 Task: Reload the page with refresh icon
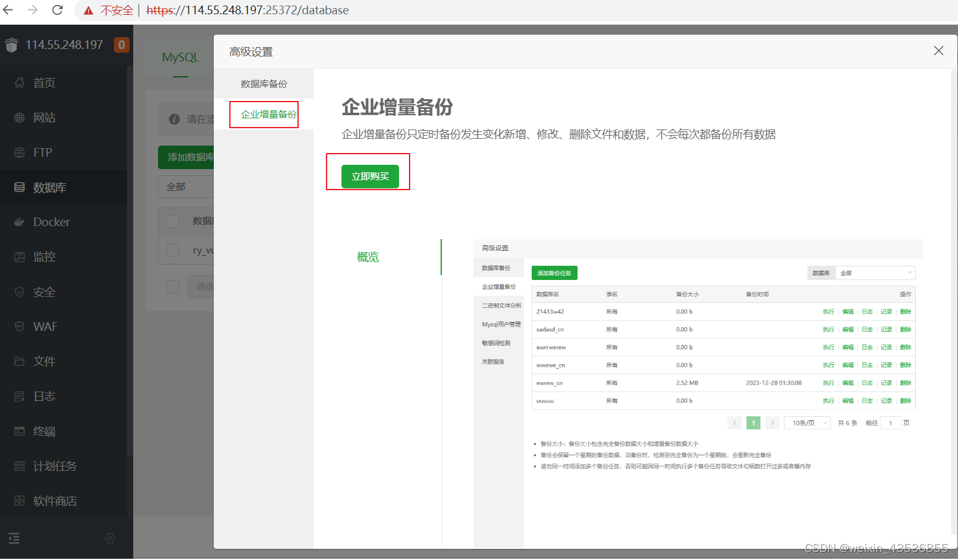click(x=58, y=10)
